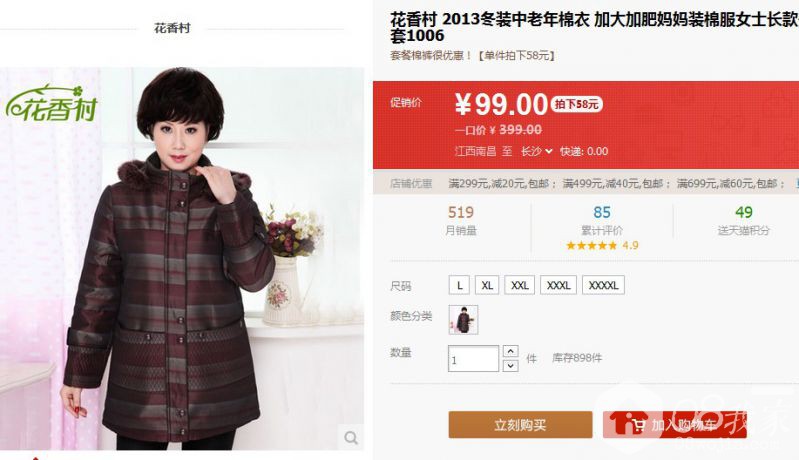799x460 pixels.
Task: Open the 519 月销量 monthly sales tab
Action: (x=461, y=221)
